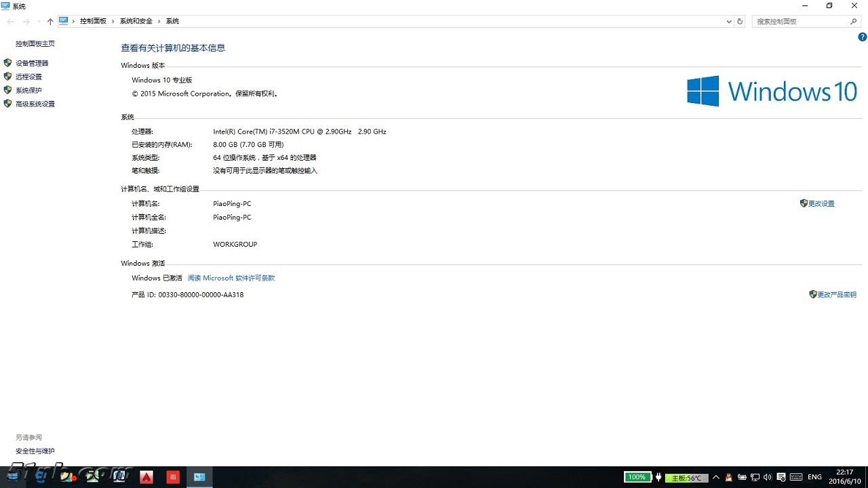868x488 pixels.
Task: Open 阅读 Microsoft 软件许可条款 link
Action: click(231, 278)
